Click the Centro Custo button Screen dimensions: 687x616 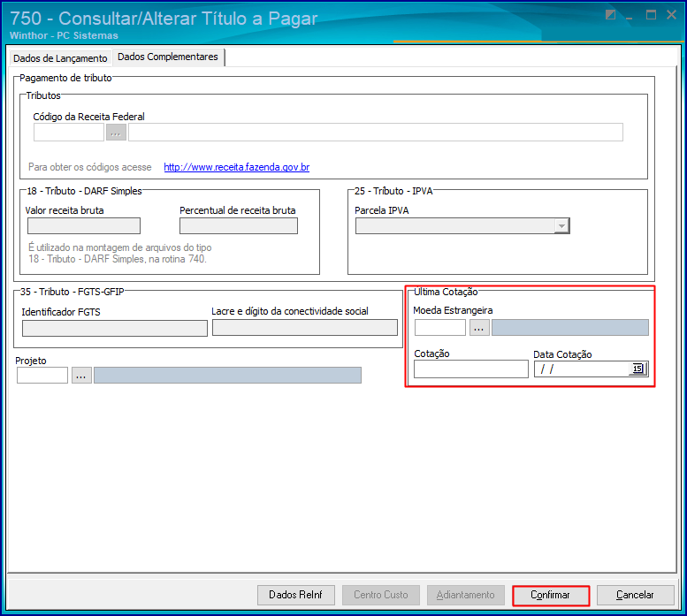coord(381,595)
